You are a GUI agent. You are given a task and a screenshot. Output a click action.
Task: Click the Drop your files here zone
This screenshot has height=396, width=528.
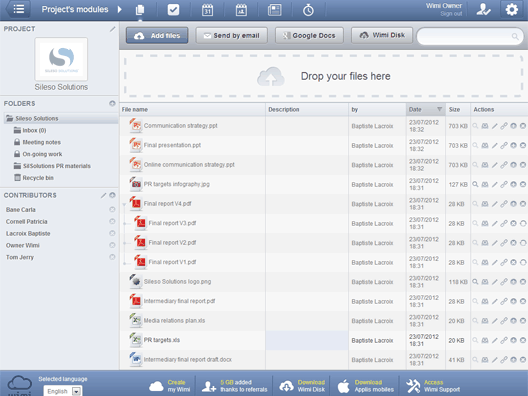[324, 76]
